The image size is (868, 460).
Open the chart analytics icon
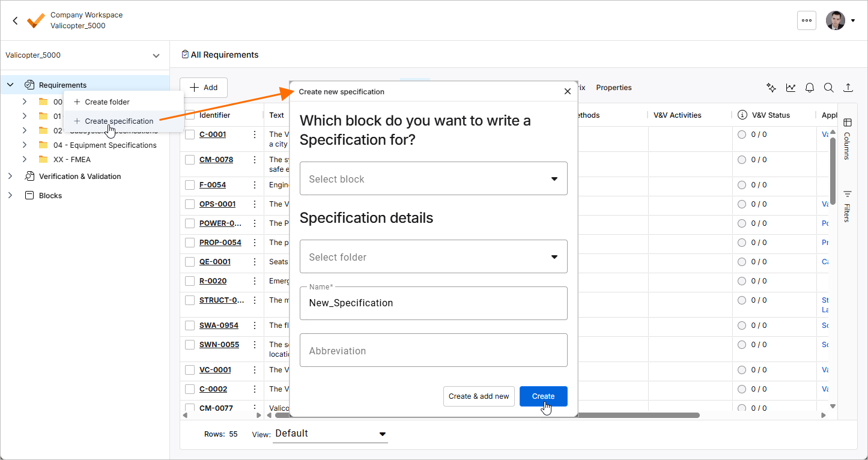(791, 88)
